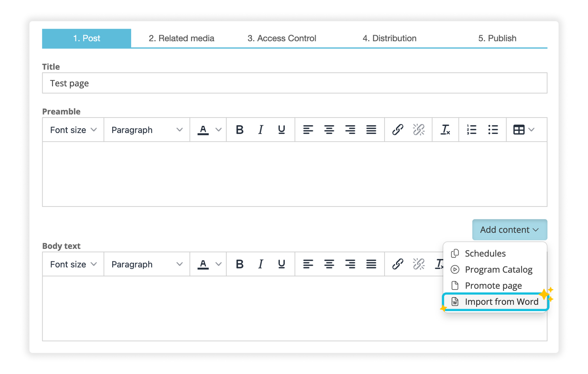
Task: Insert numbered list in Preamble
Action: (471, 130)
